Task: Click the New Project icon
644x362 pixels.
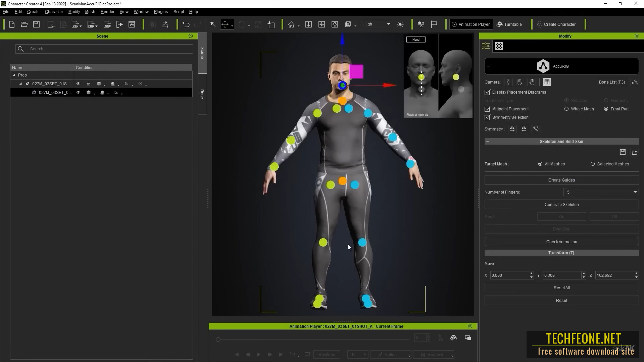Action: [12, 24]
